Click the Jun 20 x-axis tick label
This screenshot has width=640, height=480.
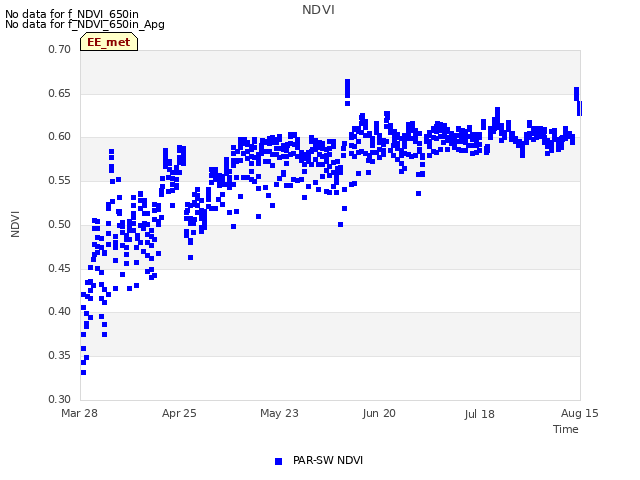[x=379, y=413]
